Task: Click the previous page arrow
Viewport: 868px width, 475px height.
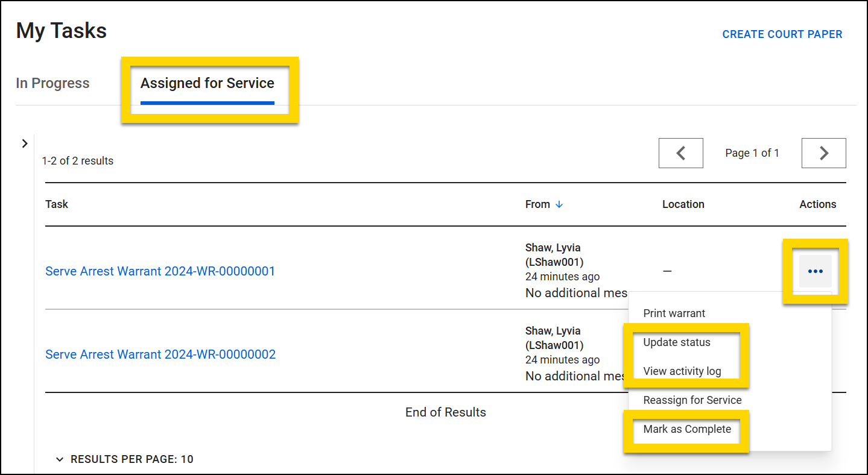Action: [680, 153]
